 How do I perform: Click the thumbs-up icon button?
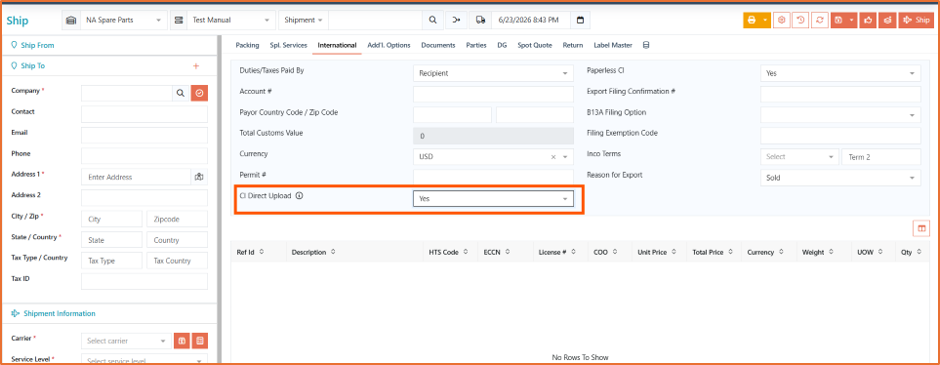[868, 20]
